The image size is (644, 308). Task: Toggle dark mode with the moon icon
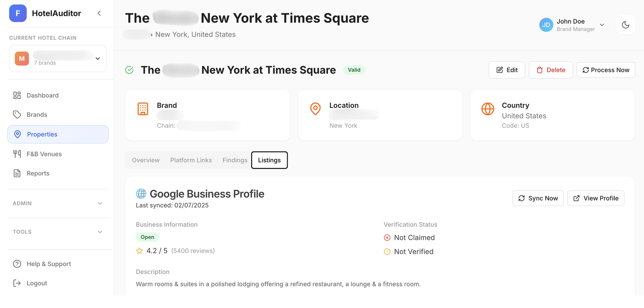click(626, 25)
